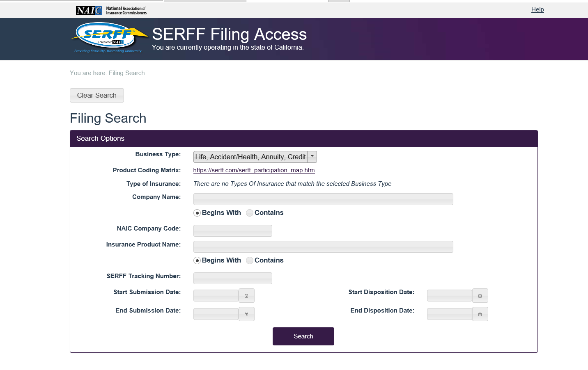Click the Start Submission Date input
Image resolution: width=588 pixels, height=370 pixels.
point(216,296)
